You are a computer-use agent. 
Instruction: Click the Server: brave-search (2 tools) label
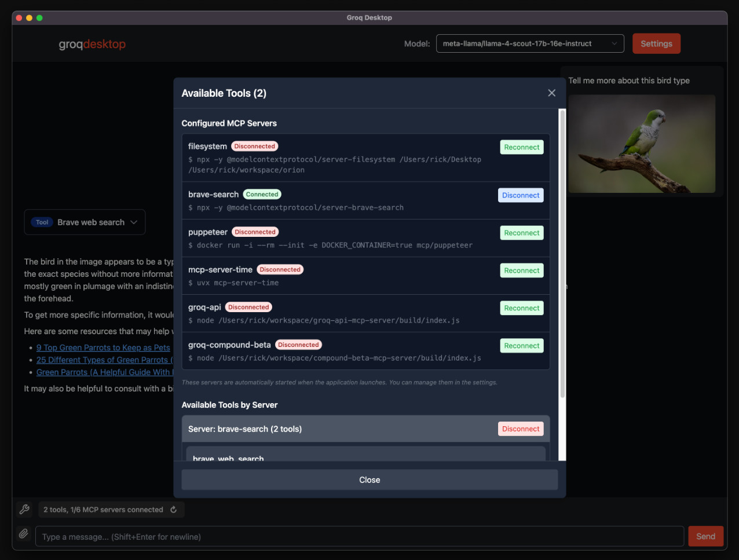point(245,429)
